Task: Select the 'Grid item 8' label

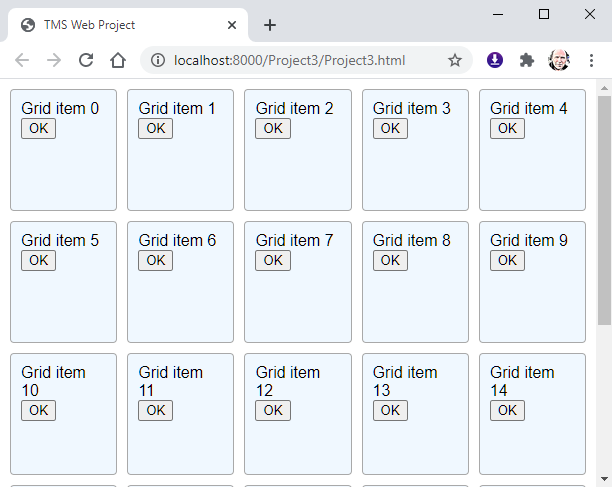Action: pos(412,240)
